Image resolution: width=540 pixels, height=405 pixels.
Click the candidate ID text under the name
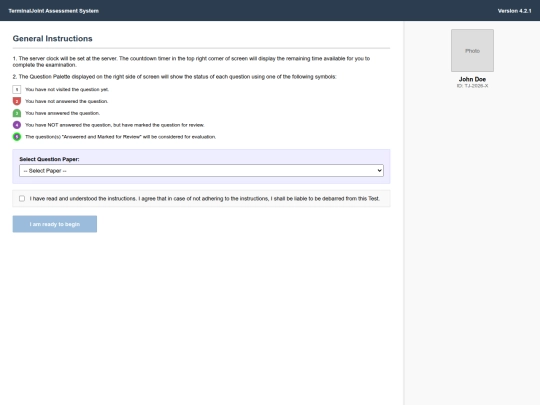pyautogui.click(x=472, y=86)
